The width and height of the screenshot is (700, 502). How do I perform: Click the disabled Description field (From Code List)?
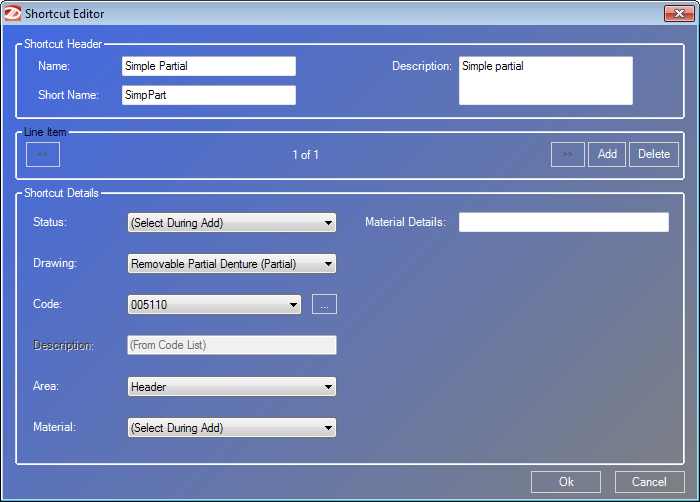(x=232, y=345)
